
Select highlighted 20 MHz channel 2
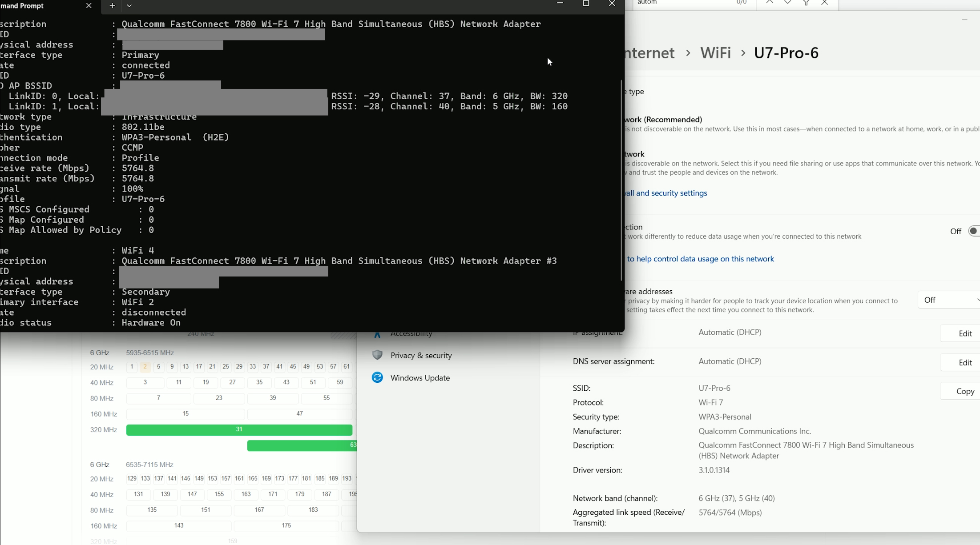point(145,367)
